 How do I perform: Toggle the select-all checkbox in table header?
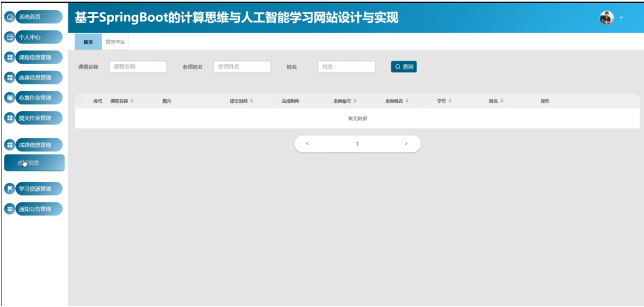(x=79, y=101)
